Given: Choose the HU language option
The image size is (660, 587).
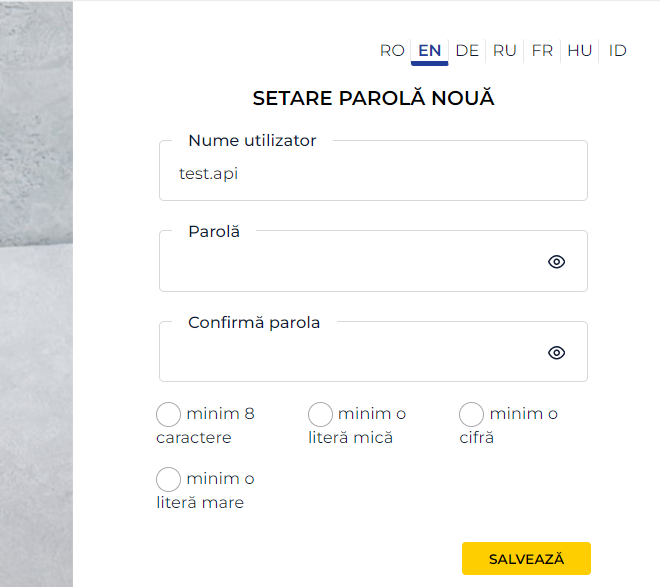Looking at the screenshot, I should tap(580, 50).
